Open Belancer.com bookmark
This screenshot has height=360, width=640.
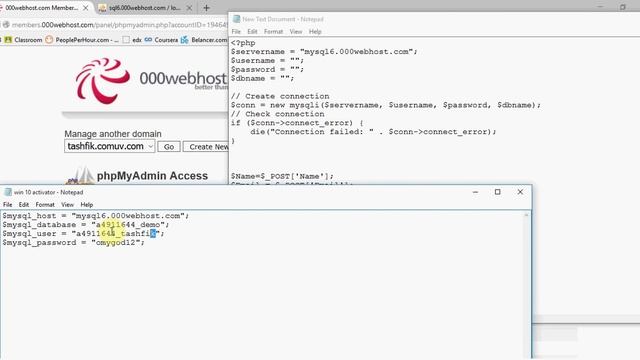[x=204, y=40]
